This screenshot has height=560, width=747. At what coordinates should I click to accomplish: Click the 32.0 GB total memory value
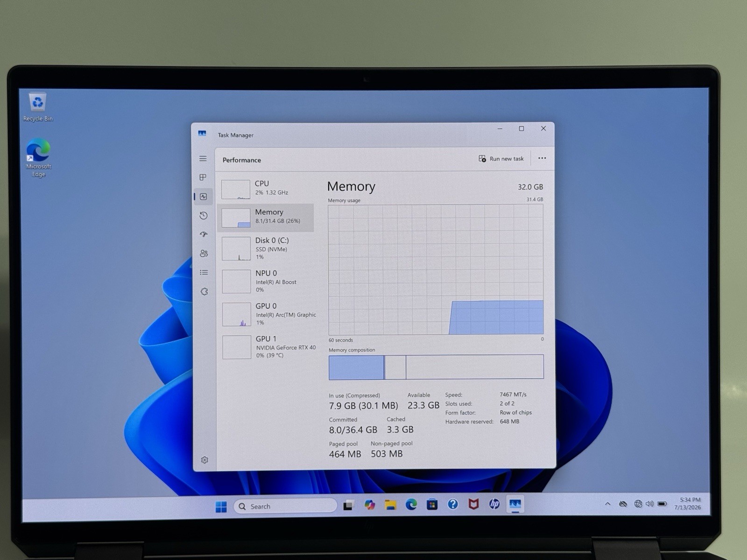pyautogui.click(x=530, y=187)
